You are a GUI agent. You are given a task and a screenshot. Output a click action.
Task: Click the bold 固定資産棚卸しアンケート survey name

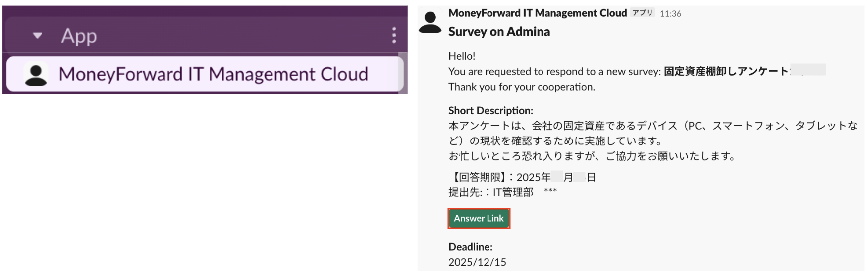click(x=726, y=71)
